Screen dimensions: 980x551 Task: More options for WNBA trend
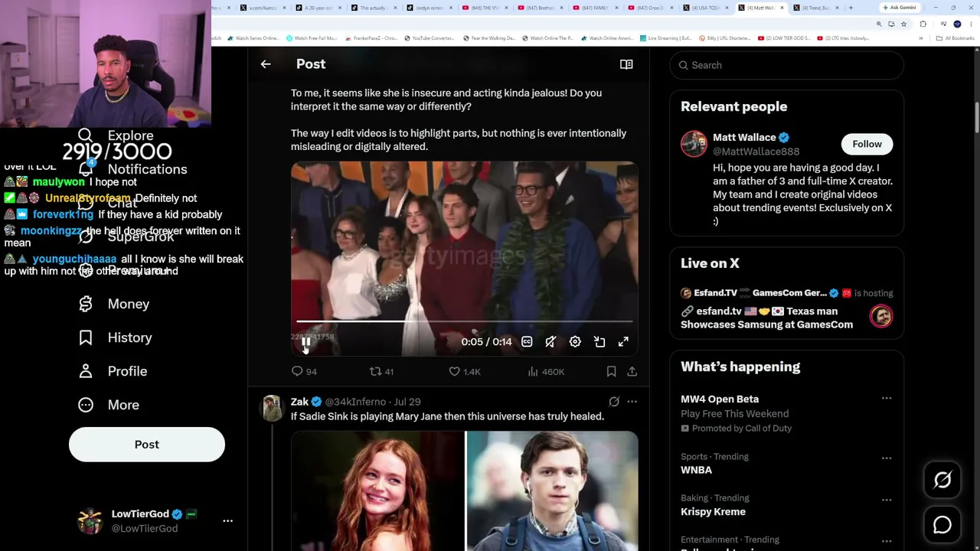pos(887,458)
